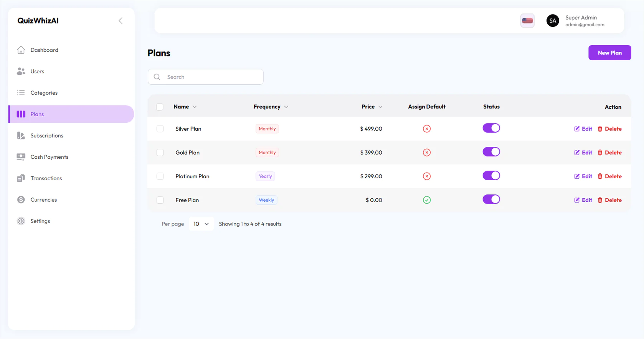
Task: Open the Per page dropdown showing 10
Action: coord(201,224)
